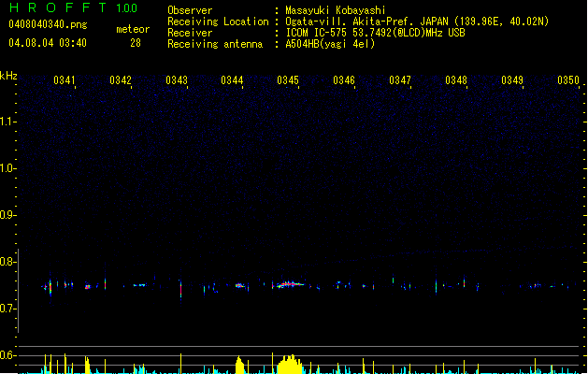
Task: Click the yellow power peak below 0344
Action: tap(239, 365)
